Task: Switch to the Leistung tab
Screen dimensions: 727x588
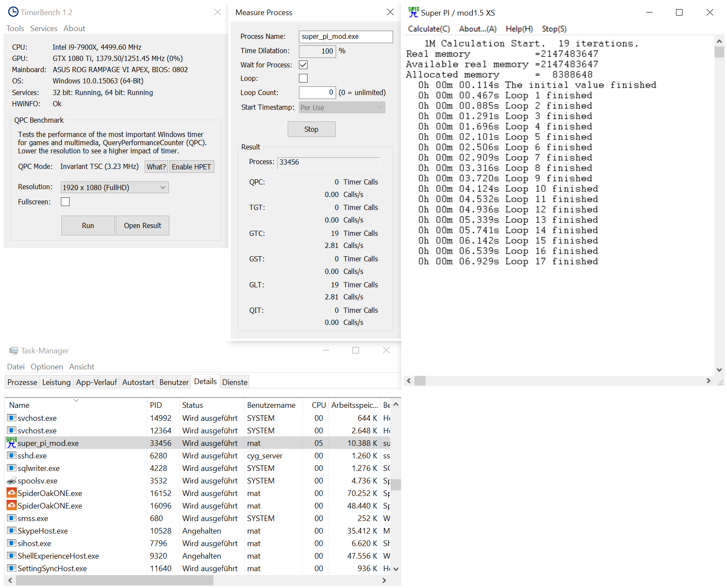Action: coord(56,382)
